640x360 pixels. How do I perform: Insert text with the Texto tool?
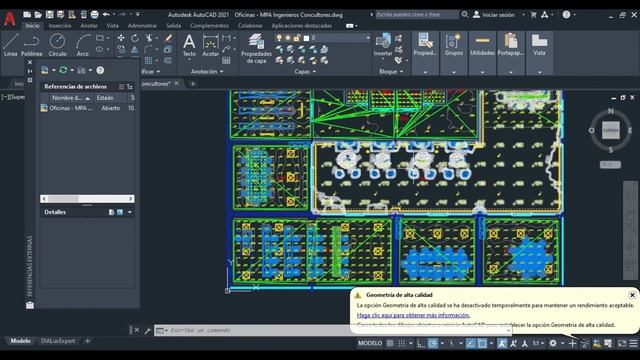pos(189,45)
